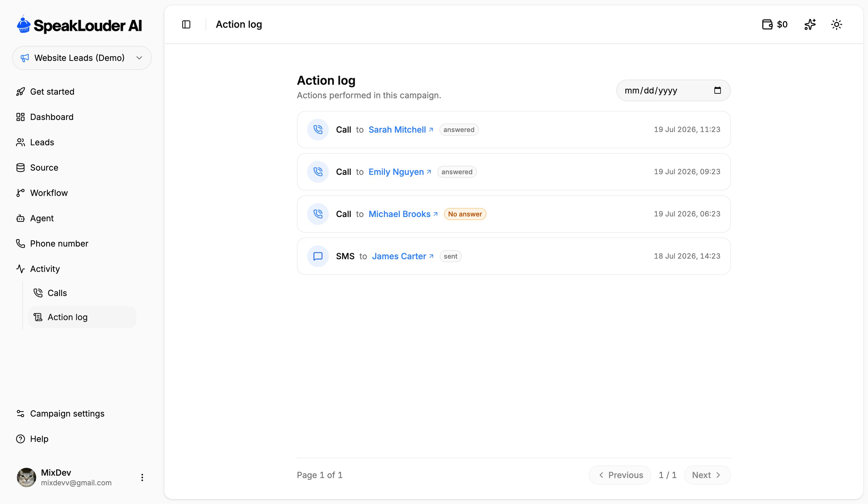Open Michael Brooks lead link
This screenshot has width=868, height=504.
403,214
